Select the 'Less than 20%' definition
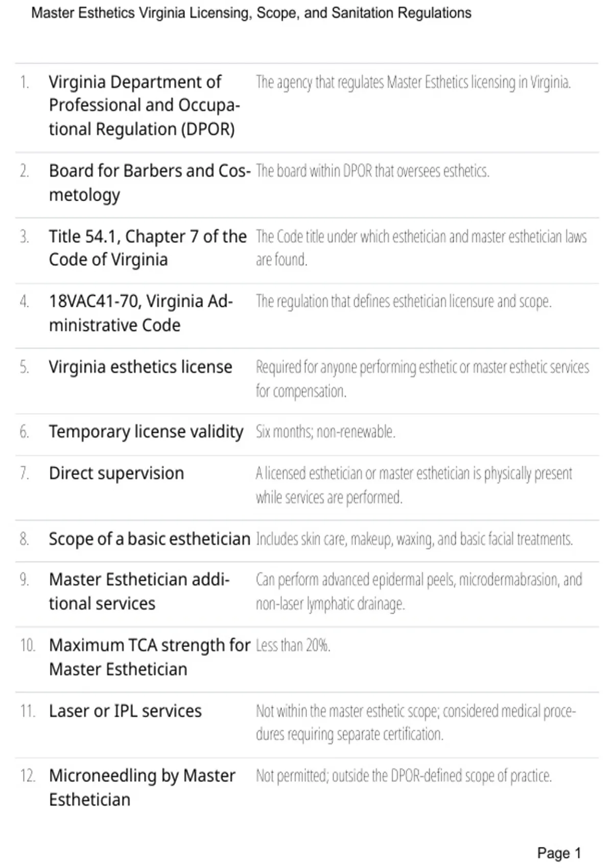The width and height of the screenshot is (613, 868). [293, 645]
